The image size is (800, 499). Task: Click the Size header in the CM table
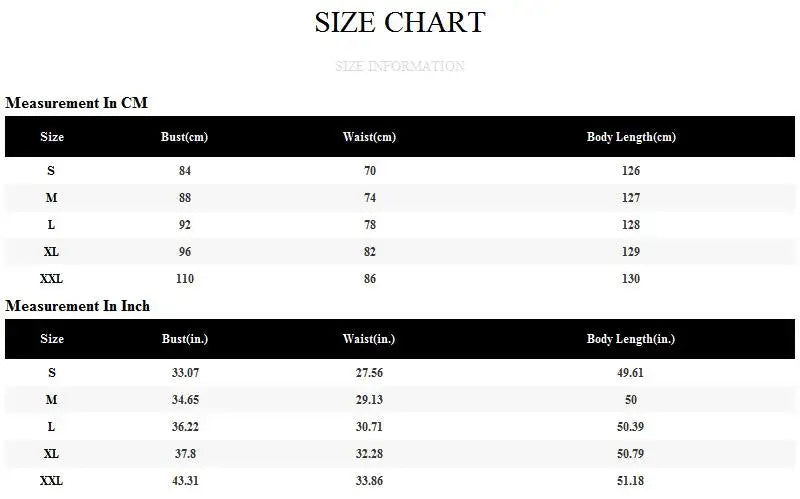[52, 137]
